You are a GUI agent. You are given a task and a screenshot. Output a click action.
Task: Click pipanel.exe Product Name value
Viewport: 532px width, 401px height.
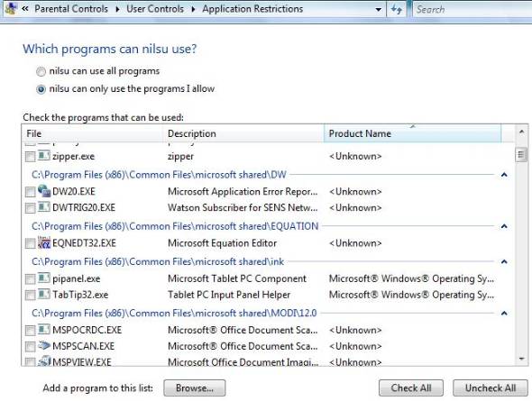click(x=411, y=278)
